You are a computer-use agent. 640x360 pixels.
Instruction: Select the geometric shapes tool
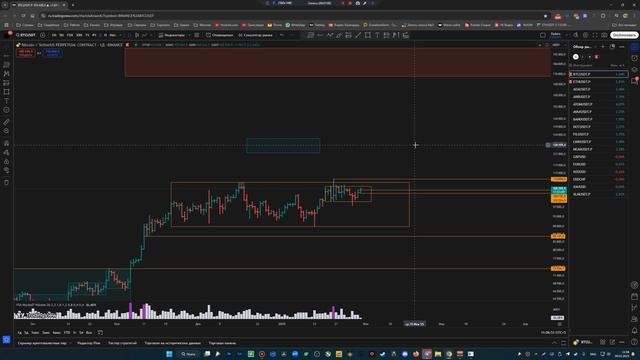[x=7, y=92]
